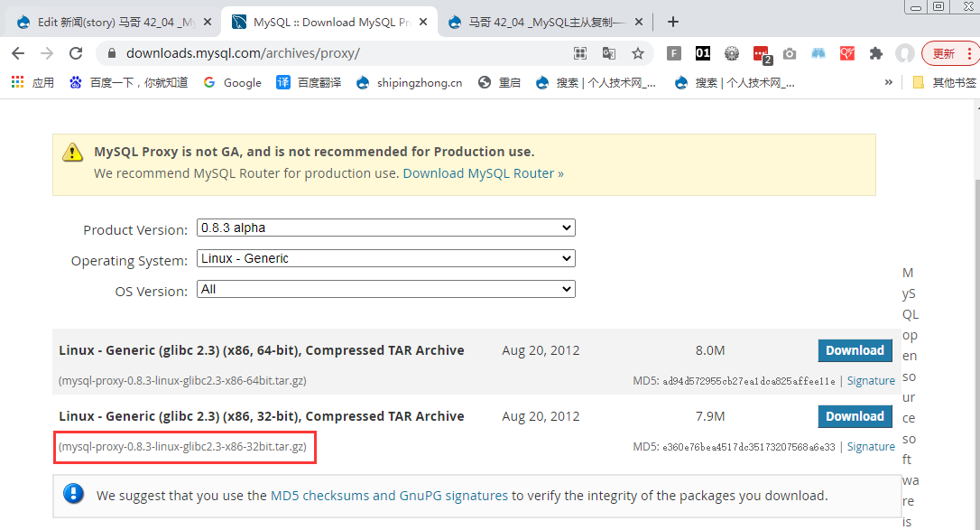Click the 7.9M size of the 32-bit archive
Viewport: 980px width, 530px height.
coord(710,416)
